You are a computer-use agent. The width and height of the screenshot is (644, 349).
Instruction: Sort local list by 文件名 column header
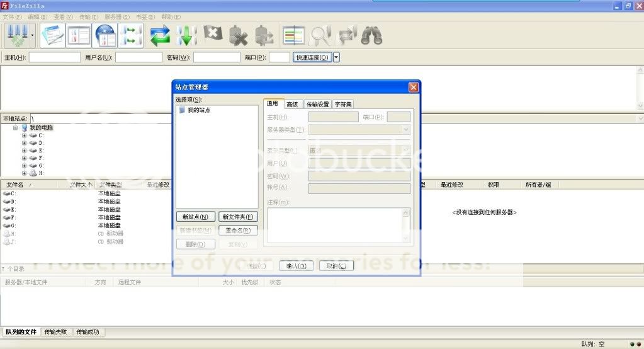click(29, 185)
